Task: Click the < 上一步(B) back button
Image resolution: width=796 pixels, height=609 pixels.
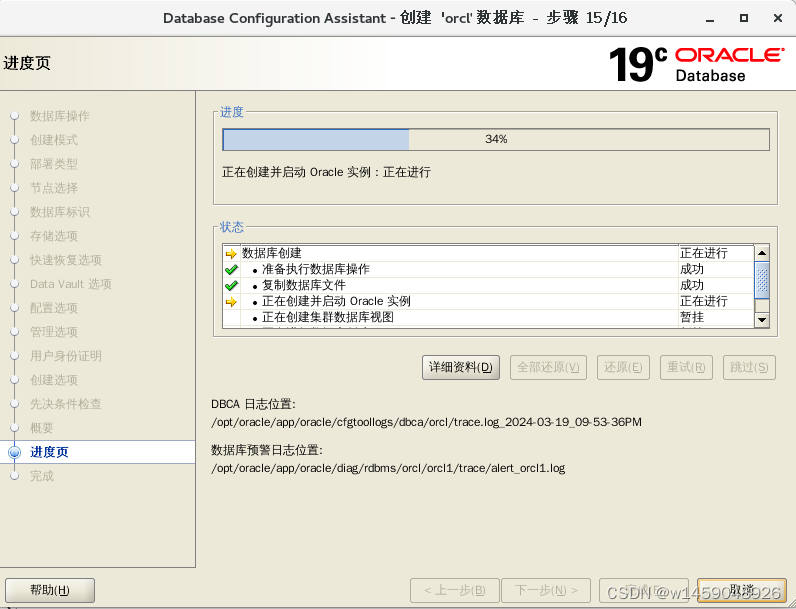Action: [x=455, y=590]
